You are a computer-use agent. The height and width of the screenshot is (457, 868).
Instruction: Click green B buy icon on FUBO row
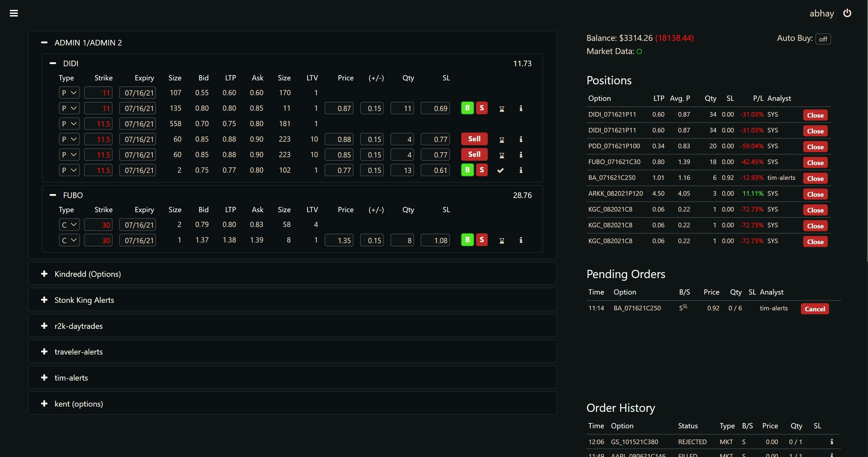click(467, 240)
